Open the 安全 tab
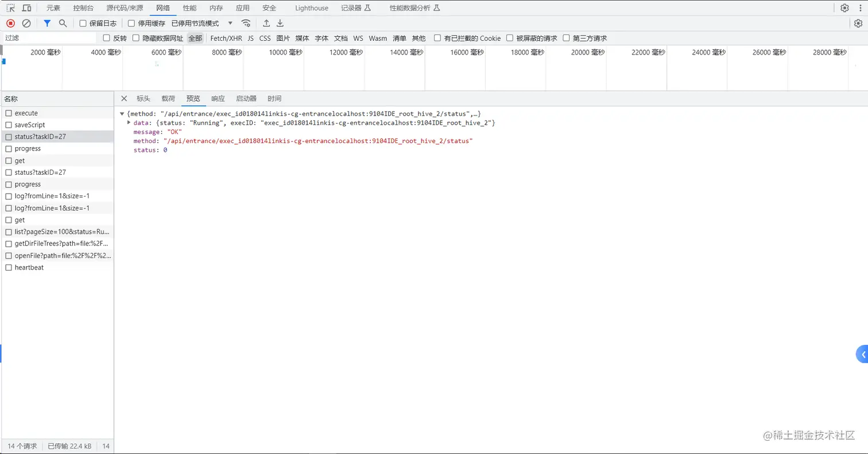868x454 pixels. click(269, 8)
